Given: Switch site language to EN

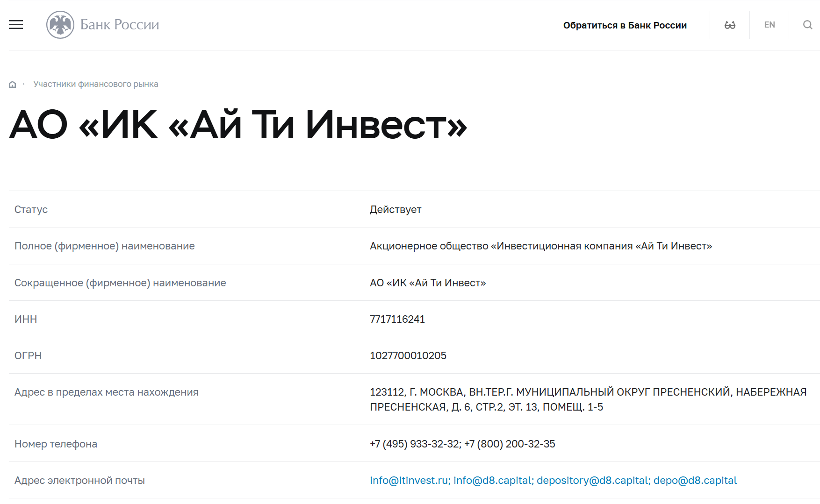Looking at the screenshot, I should point(770,25).
